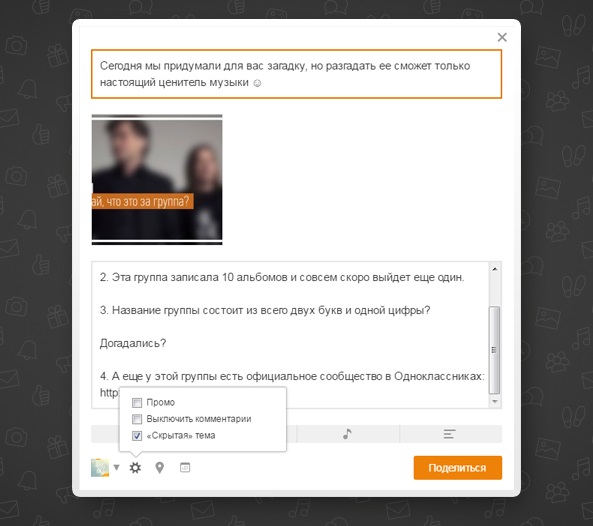Uncheck the «Скрытая» тема checkbox
The height and width of the screenshot is (526, 593).
tap(137, 436)
